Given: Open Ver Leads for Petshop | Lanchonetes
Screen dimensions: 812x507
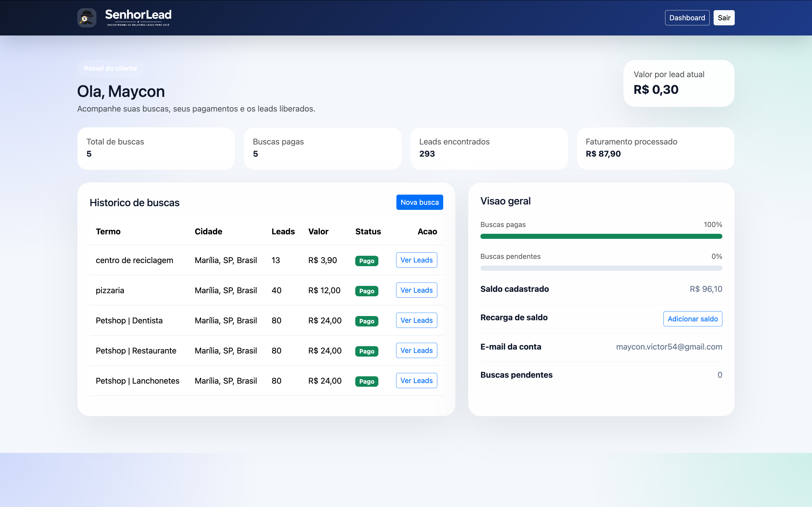Looking at the screenshot, I should pyautogui.click(x=416, y=381).
